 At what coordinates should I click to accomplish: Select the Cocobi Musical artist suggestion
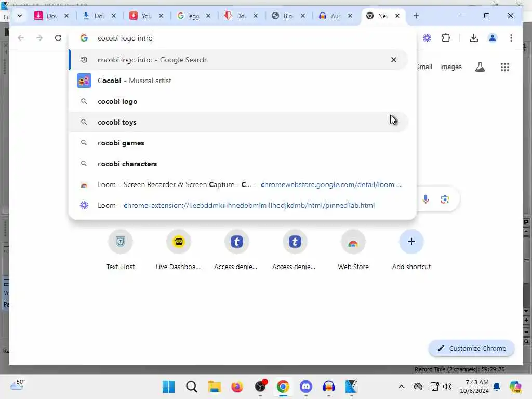pos(238,81)
